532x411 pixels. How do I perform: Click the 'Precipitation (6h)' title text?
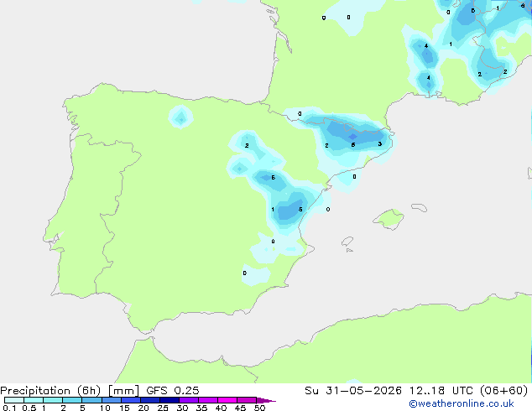tap(50, 391)
